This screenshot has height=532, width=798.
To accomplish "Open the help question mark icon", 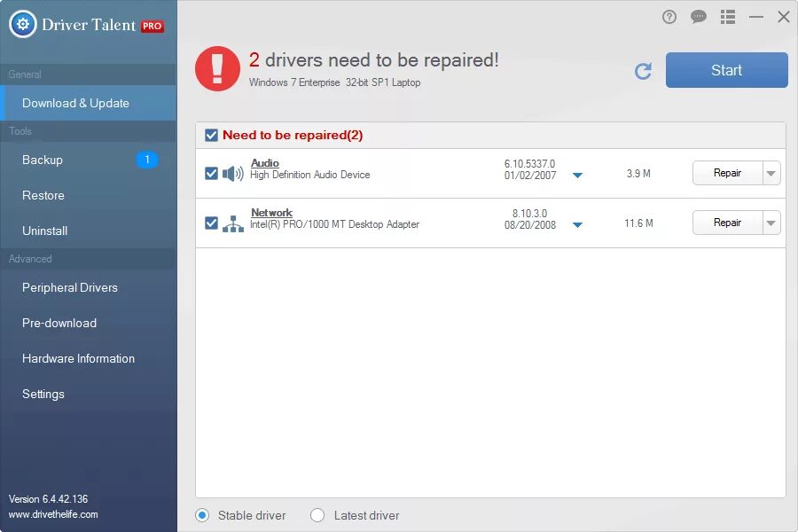I will (x=669, y=18).
